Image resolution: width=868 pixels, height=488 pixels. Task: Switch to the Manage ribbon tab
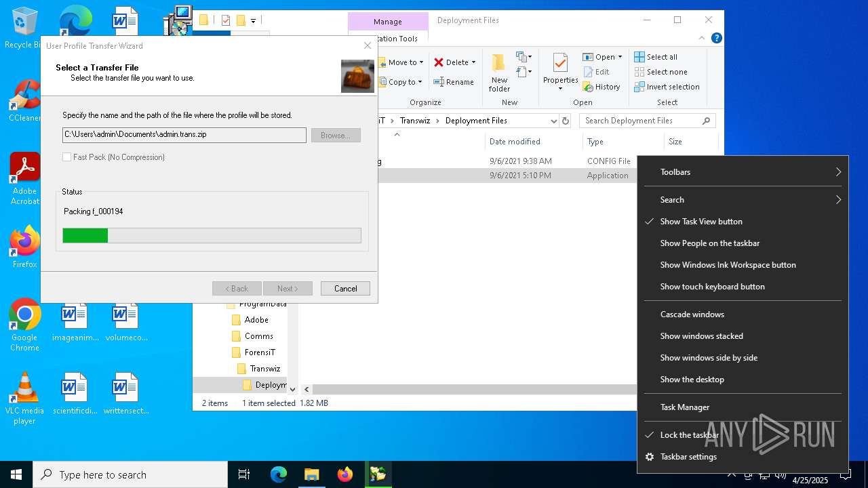388,22
